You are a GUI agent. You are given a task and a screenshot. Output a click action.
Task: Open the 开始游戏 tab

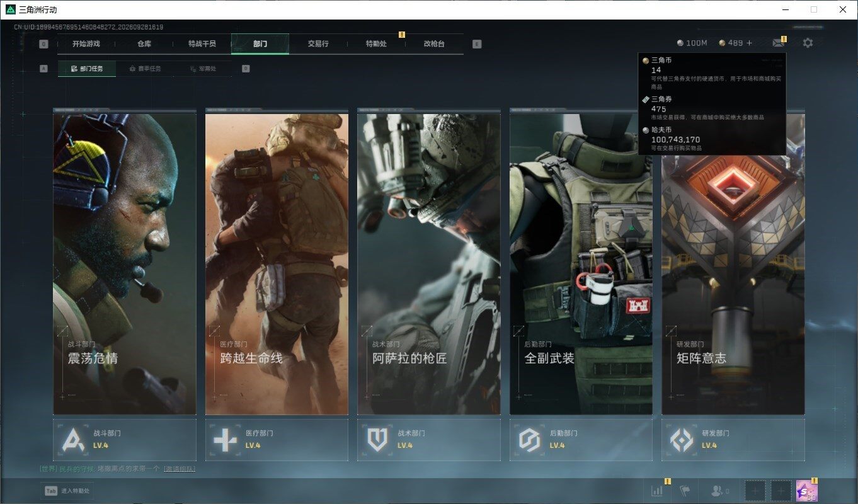86,44
